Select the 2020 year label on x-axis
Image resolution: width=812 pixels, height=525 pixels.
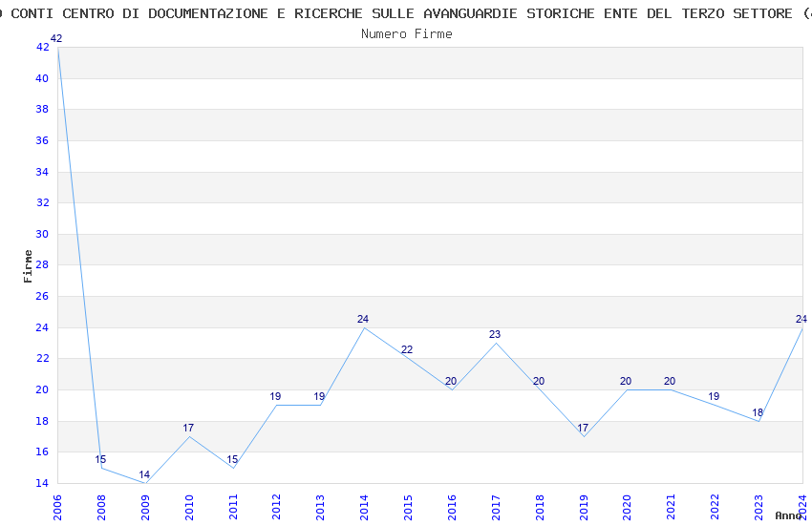[627, 507]
